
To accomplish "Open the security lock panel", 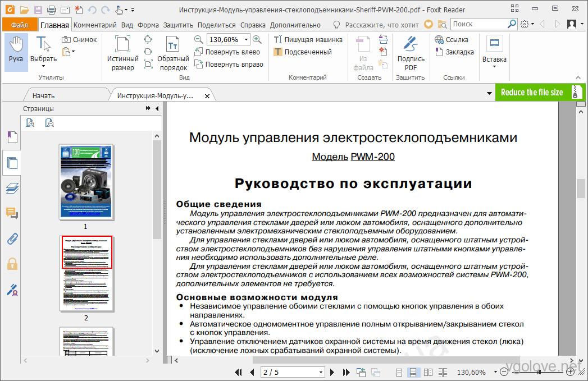I will (12, 264).
